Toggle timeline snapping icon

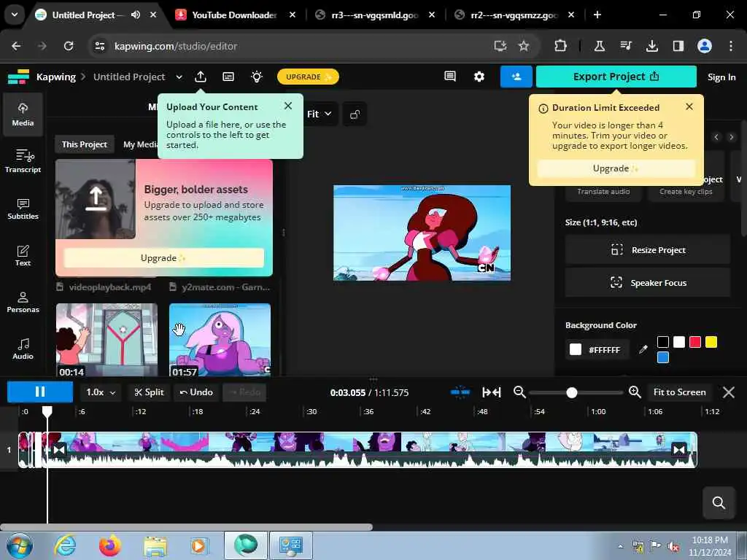coord(460,392)
